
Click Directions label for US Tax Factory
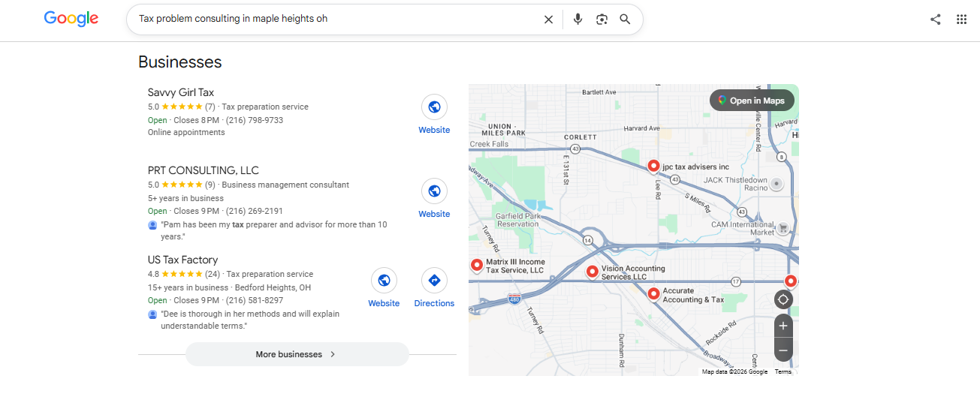click(434, 303)
